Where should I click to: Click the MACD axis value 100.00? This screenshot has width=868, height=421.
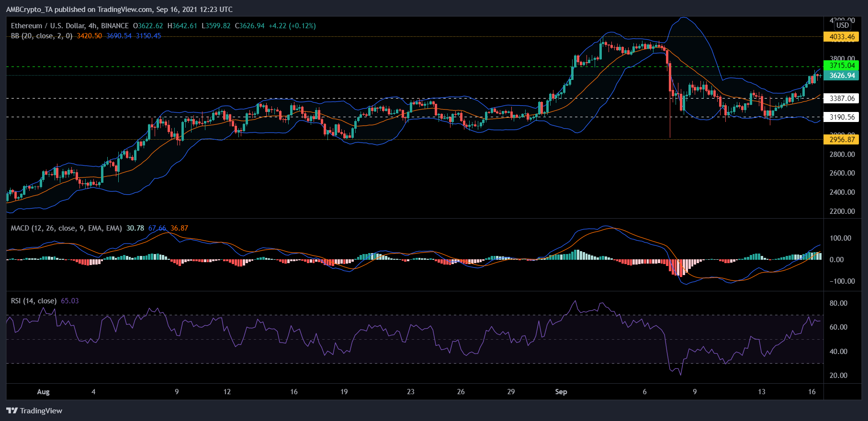point(840,238)
